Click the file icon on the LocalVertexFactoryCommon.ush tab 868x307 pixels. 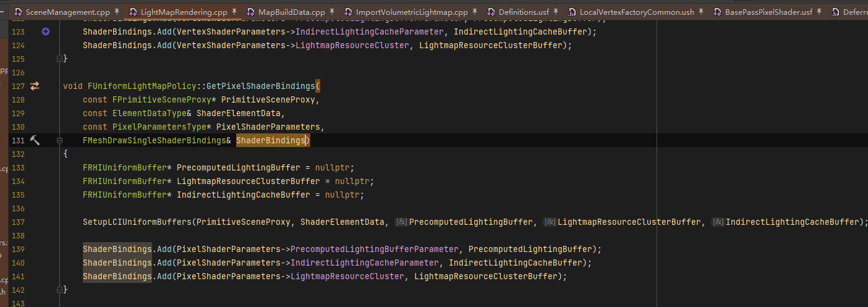(x=572, y=12)
